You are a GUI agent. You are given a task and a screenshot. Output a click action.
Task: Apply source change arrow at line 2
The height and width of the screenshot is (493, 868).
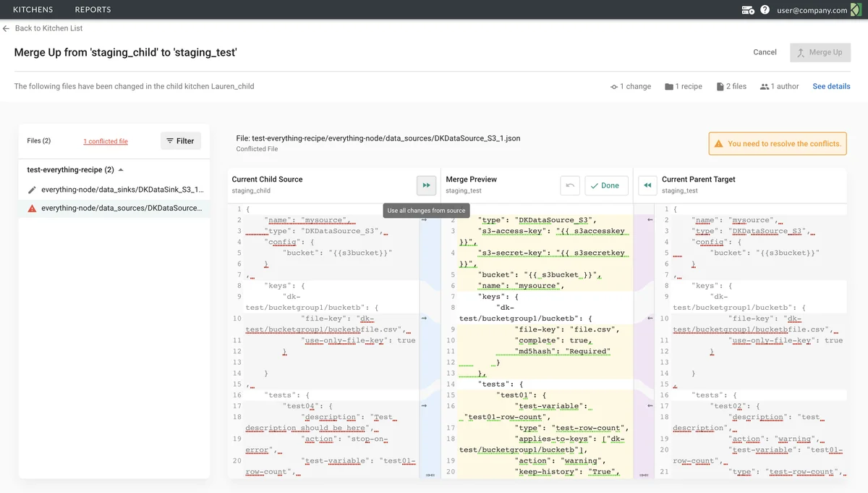coord(425,219)
